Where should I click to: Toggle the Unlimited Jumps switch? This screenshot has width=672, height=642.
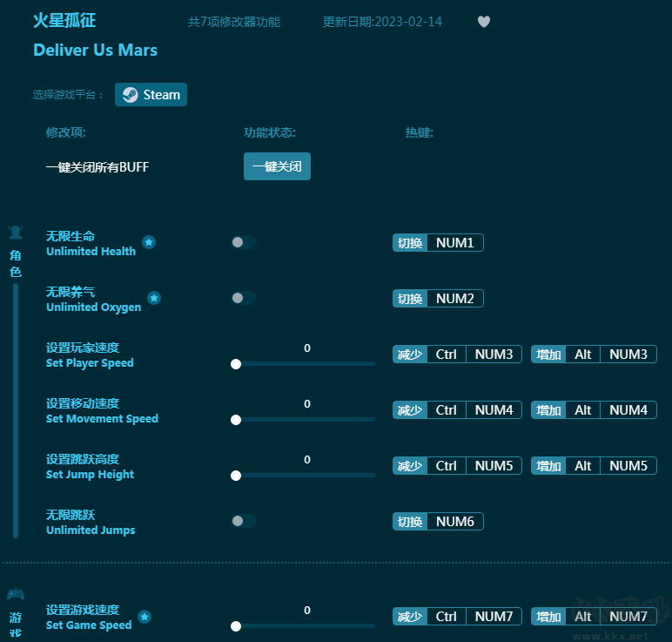click(243, 521)
